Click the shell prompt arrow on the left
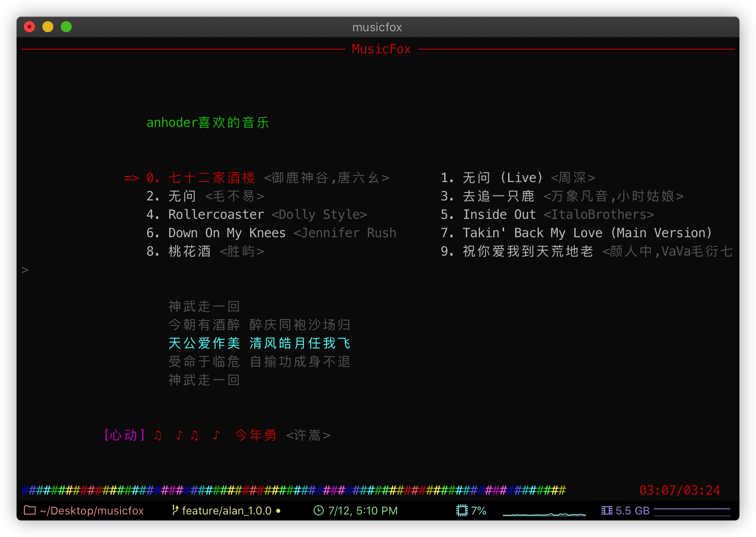756x537 pixels. click(25, 270)
